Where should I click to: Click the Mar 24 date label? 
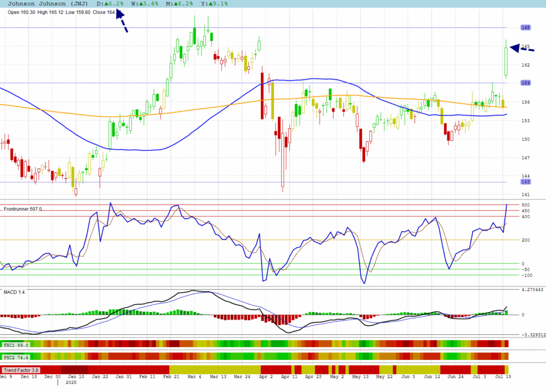tap(242, 377)
